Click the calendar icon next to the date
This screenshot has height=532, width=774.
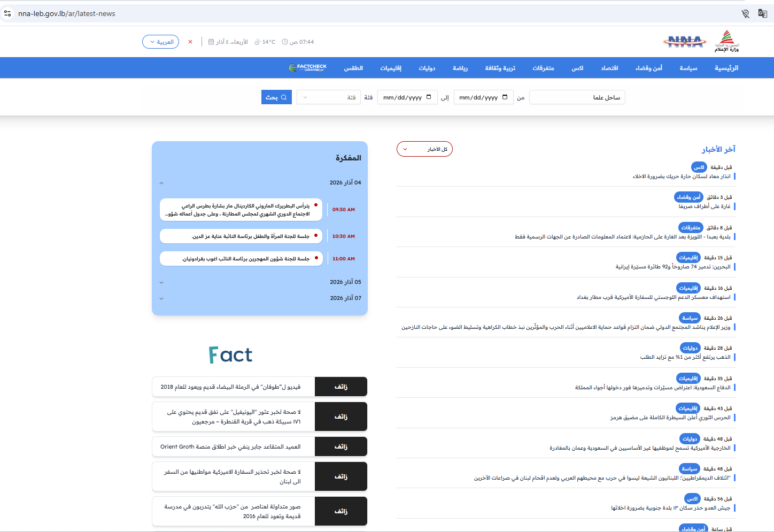(x=211, y=41)
